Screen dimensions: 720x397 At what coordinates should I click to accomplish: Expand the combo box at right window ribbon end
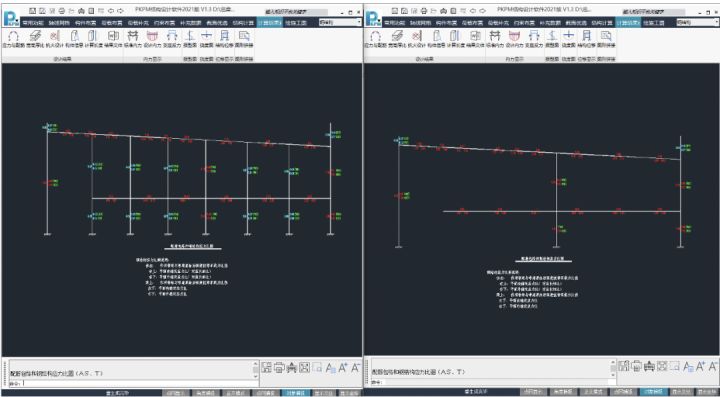[x=717, y=22]
